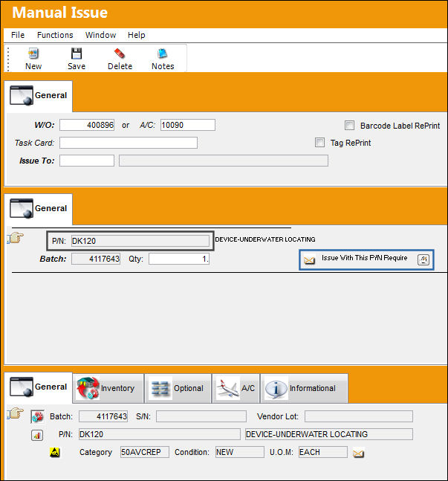Click the W/O input field
448x481 pixels.
click(87, 125)
